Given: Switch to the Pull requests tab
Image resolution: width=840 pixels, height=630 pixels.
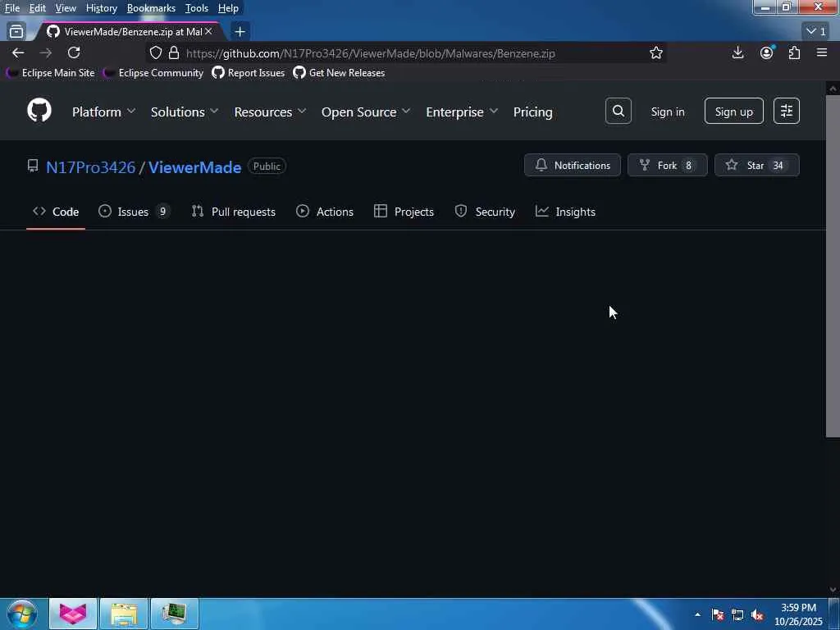Looking at the screenshot, I should click(x=233, y=212).
